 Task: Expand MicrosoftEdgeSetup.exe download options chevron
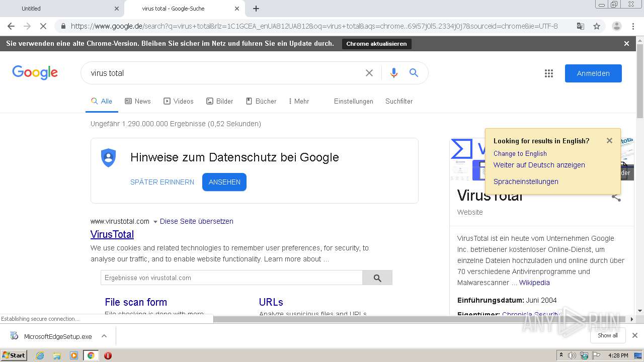(104, 336)
